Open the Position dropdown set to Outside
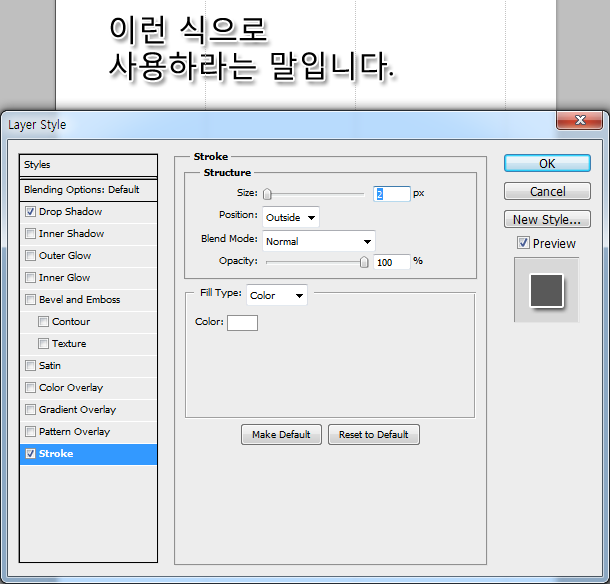This screenshot has width=610, height=584. [x=291, y=217]
